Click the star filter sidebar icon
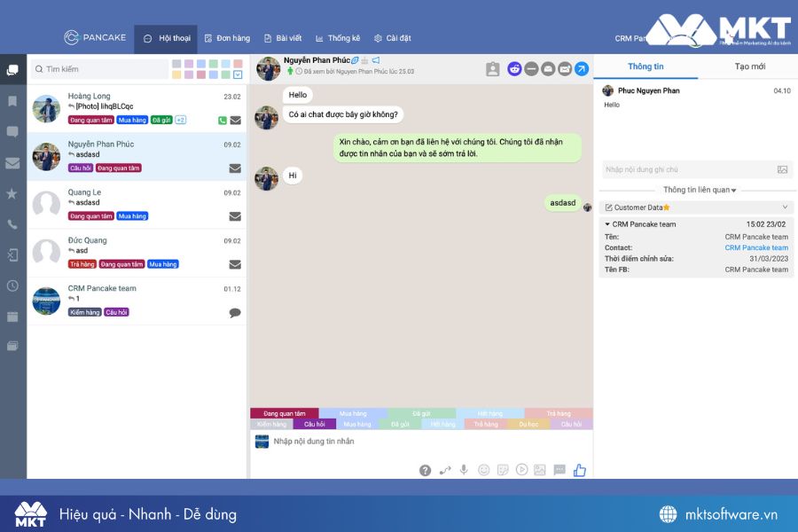Screen dimensions: 798x532 (12, 193)
